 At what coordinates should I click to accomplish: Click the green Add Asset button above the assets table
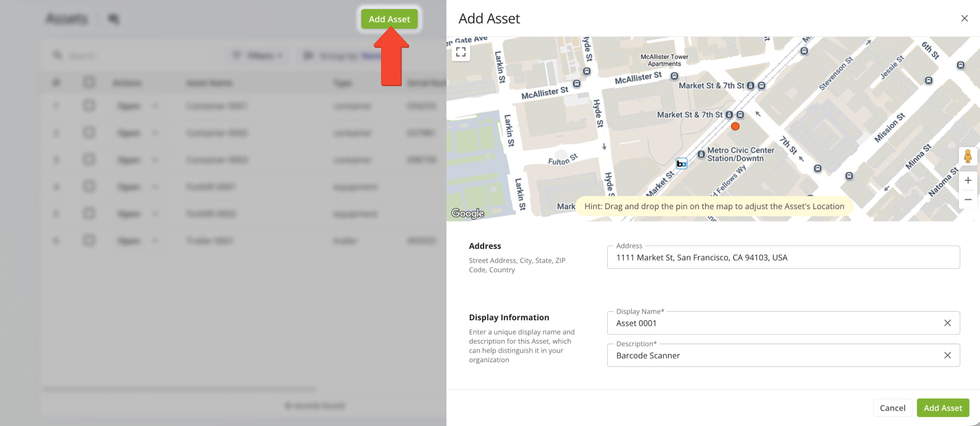[389, 19]
